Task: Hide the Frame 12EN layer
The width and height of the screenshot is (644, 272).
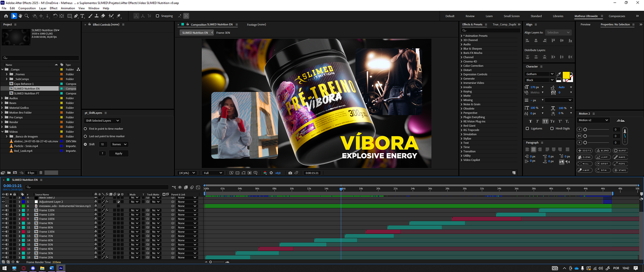Action: (3, 211)
